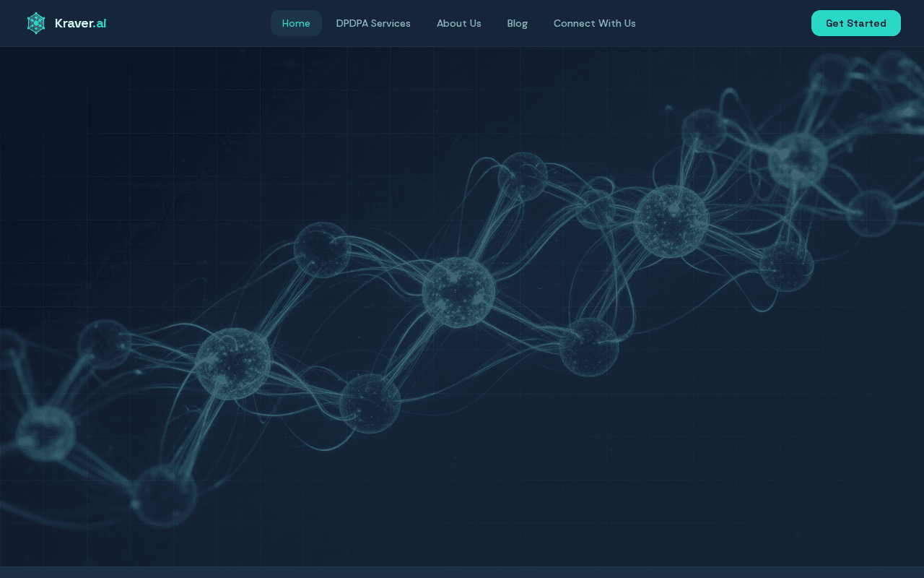Click the Get Started button
Screen dimensions: 924x578
pyautogui.click(x=856, y=23)
